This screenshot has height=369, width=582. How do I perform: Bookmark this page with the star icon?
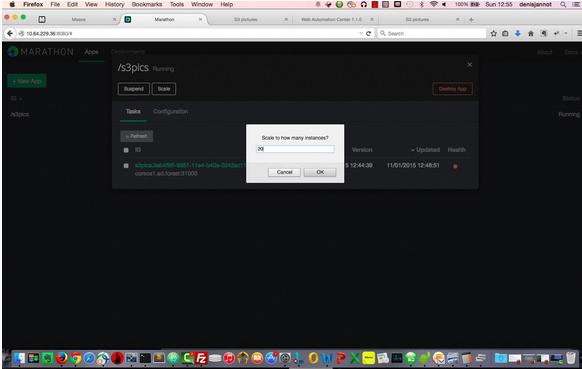click(x=493, y=33)
